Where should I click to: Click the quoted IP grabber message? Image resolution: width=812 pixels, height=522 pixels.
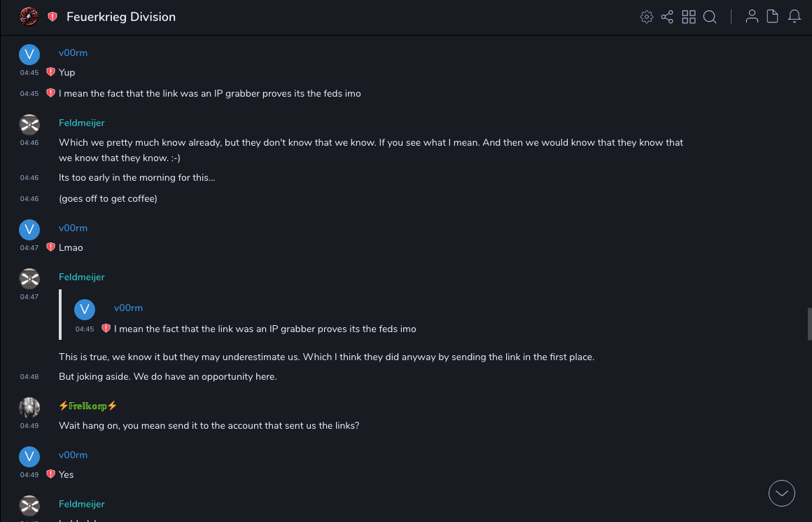coord(265,329)
